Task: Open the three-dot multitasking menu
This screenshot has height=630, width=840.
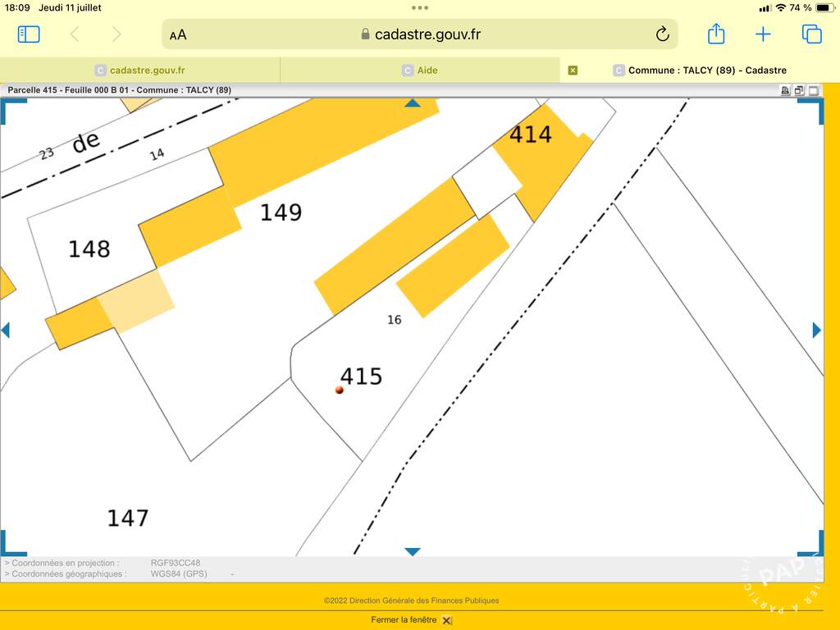Action: (x=420, y=8)
